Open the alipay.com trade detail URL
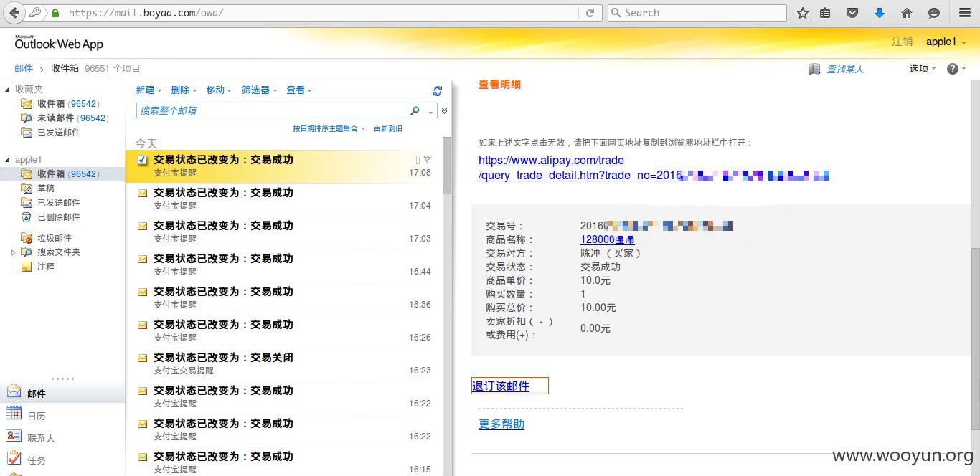 580,168
